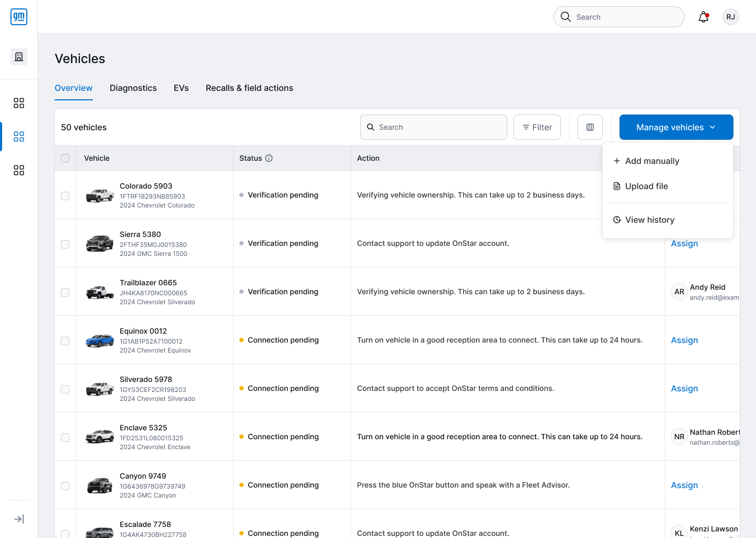Check the Trailblazer 0665 row checkbox
Image resolution: width=756 pixels, height=538 pixels.
pos(65,293)
